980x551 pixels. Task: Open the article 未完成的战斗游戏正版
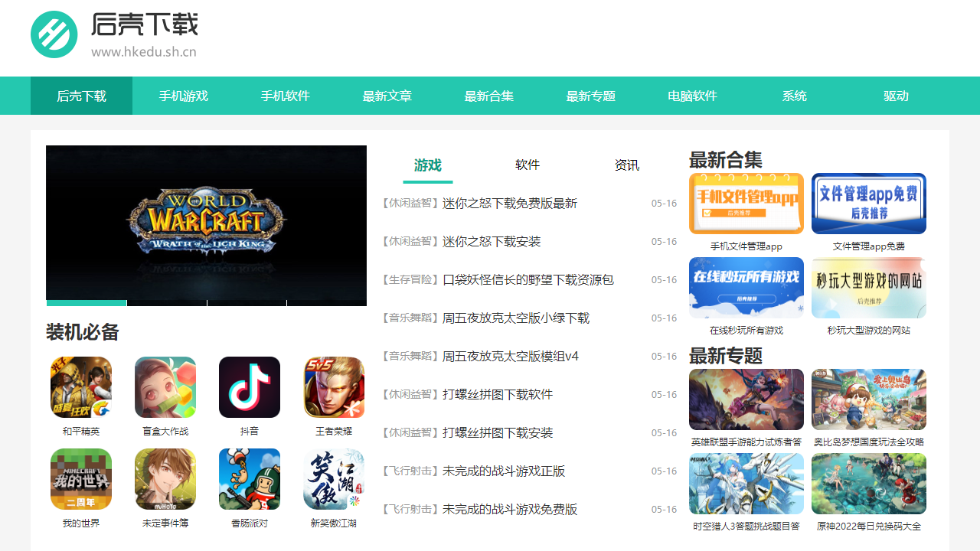point(504,471)
